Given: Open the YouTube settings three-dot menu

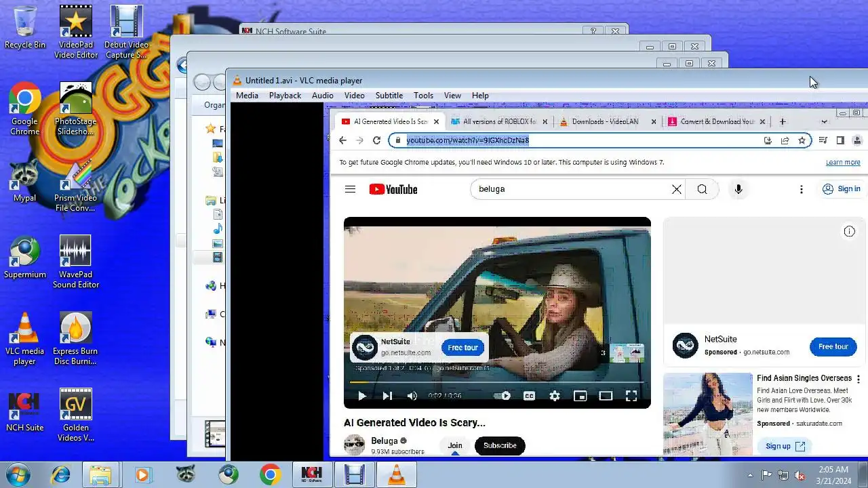Looking at the screenshot, I should coord(801,189).
